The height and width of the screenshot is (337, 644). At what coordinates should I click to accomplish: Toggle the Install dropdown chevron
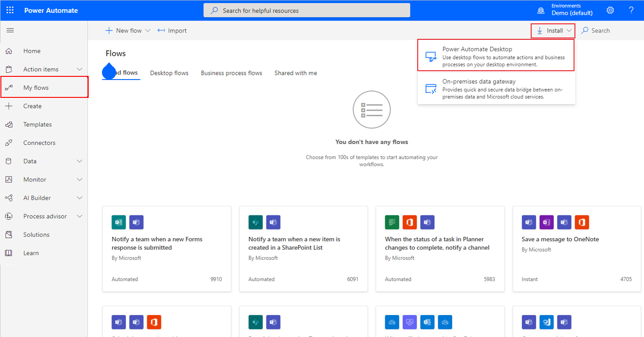pos(569,31)
